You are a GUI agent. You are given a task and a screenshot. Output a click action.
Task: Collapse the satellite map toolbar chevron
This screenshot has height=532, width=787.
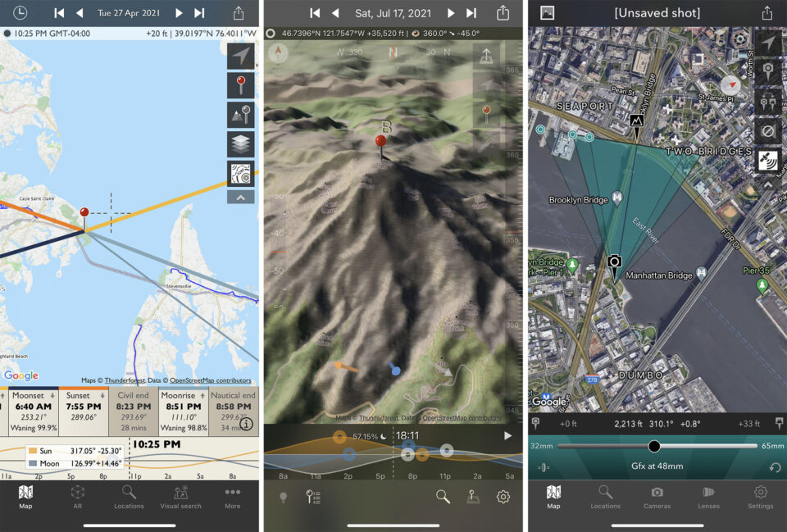[768, 183]
